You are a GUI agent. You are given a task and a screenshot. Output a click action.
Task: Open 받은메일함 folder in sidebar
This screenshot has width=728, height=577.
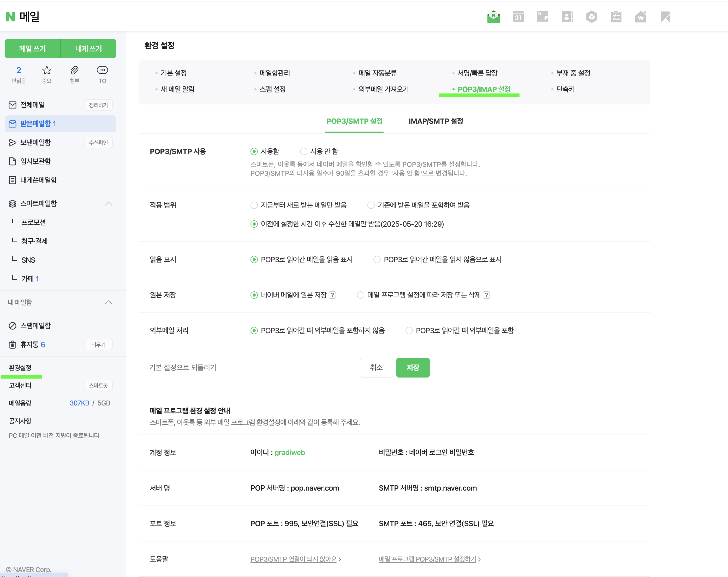click(35, 124)
